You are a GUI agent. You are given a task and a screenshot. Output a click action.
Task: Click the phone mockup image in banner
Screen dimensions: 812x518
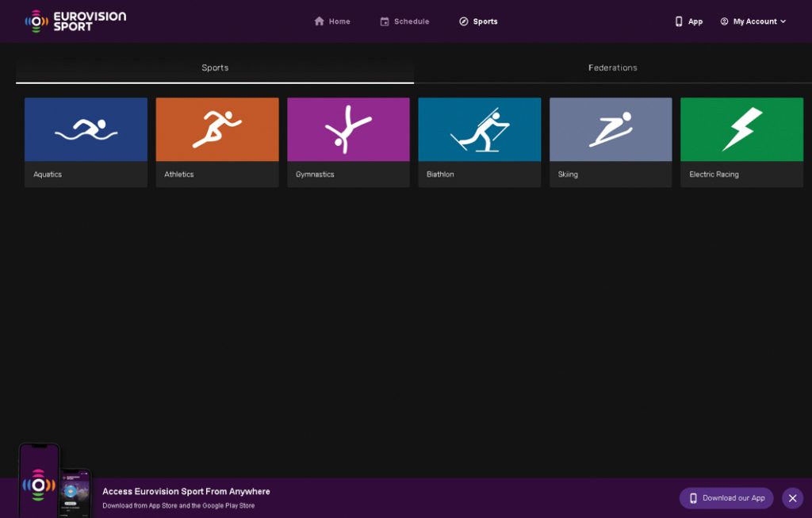(54, 482)
